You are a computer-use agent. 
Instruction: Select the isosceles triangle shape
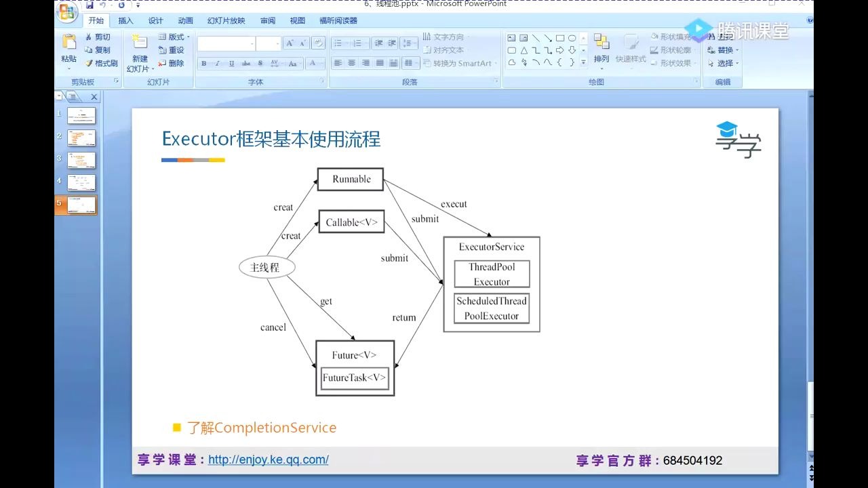click(x=524, y=50)
